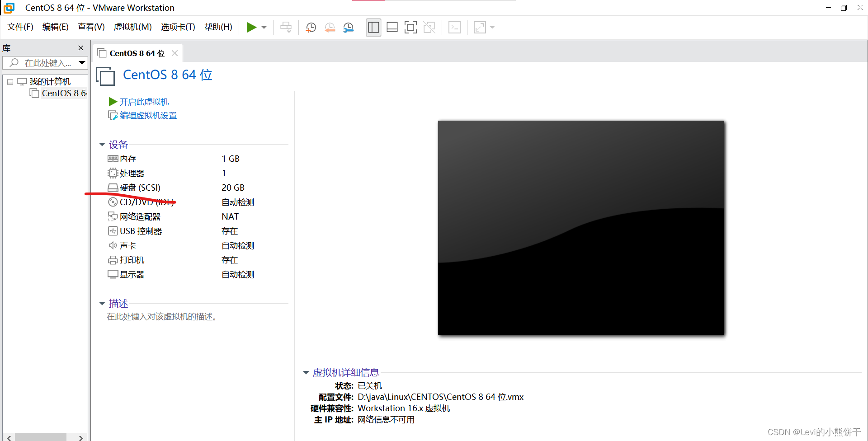Click the 20 GB disk size value
Screen dimensions: 868x441
[233, 188]
